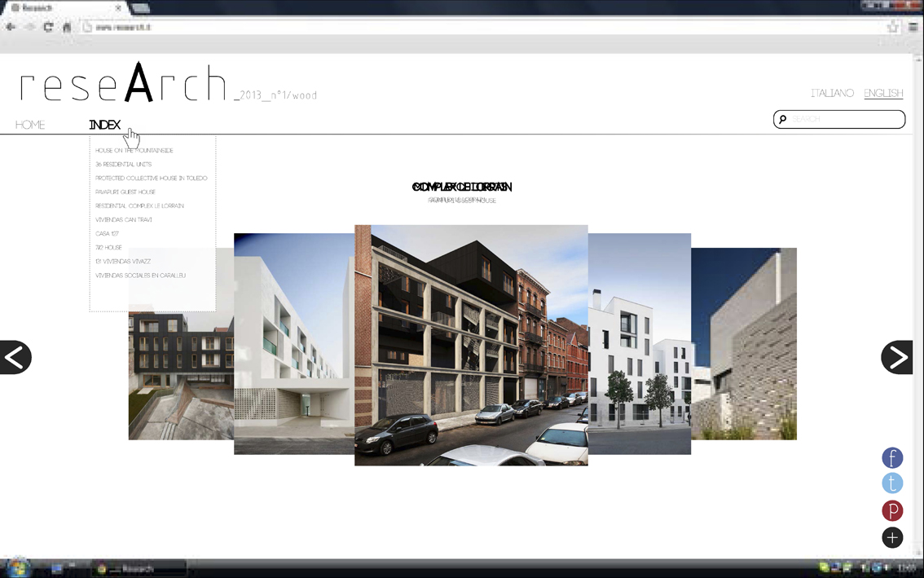The image size is (924, 578).
Task: Open the center street building photo
Action: 471,345
